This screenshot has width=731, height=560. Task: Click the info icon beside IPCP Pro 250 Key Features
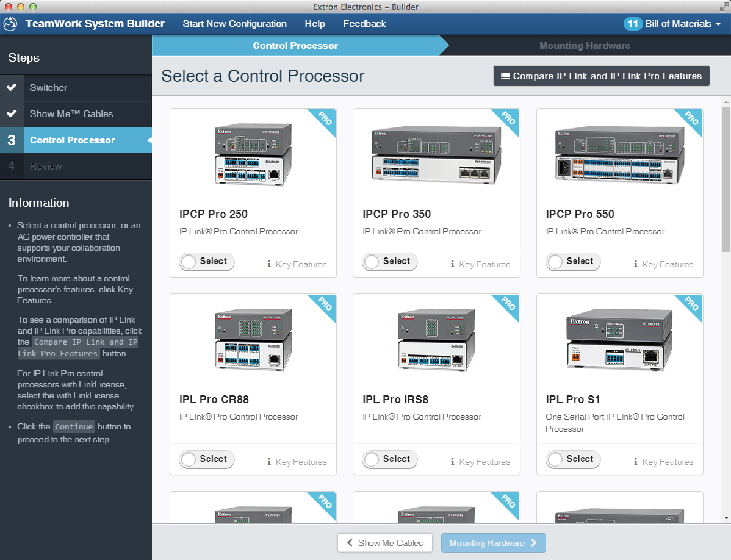pos(269,264)
